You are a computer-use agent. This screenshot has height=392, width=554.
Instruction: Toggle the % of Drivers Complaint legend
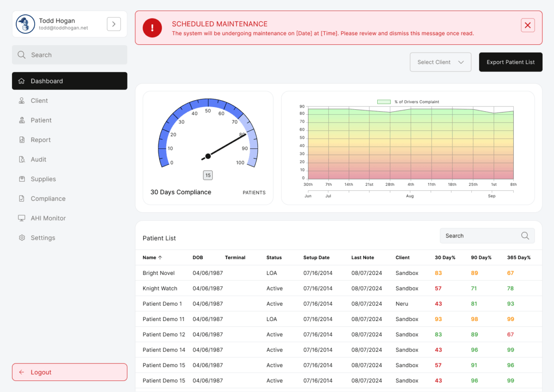[x=408, y=102]
